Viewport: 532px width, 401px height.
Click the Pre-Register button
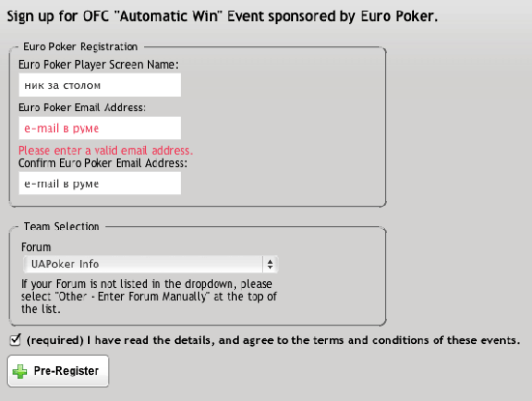(x=58, y=371)
